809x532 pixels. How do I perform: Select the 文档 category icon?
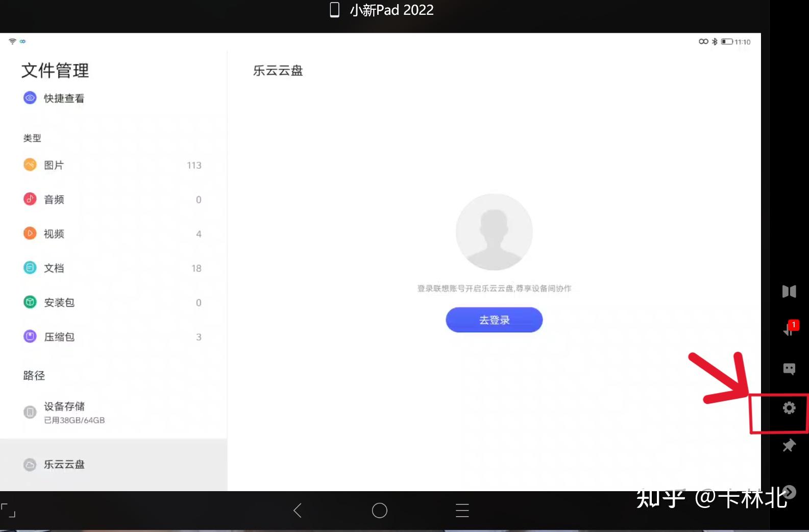[x=30, y=268]
